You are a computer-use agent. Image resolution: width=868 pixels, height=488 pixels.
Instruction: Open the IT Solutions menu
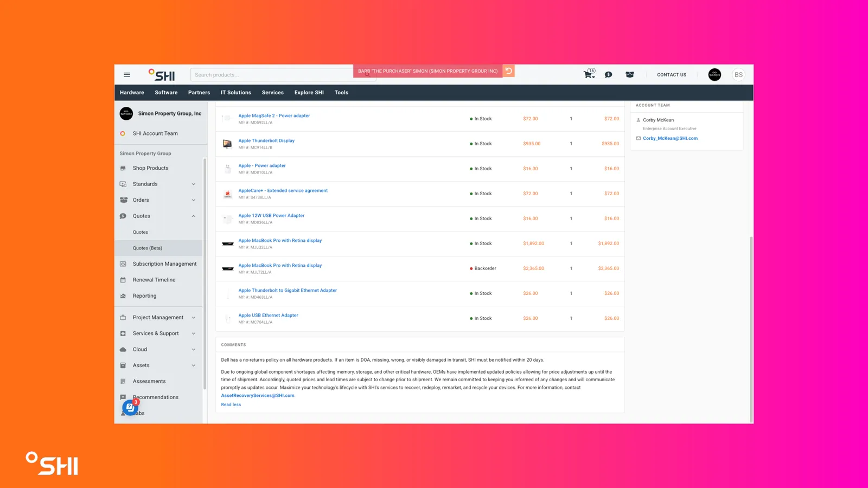pyautogui.click(x=236, y=93)
